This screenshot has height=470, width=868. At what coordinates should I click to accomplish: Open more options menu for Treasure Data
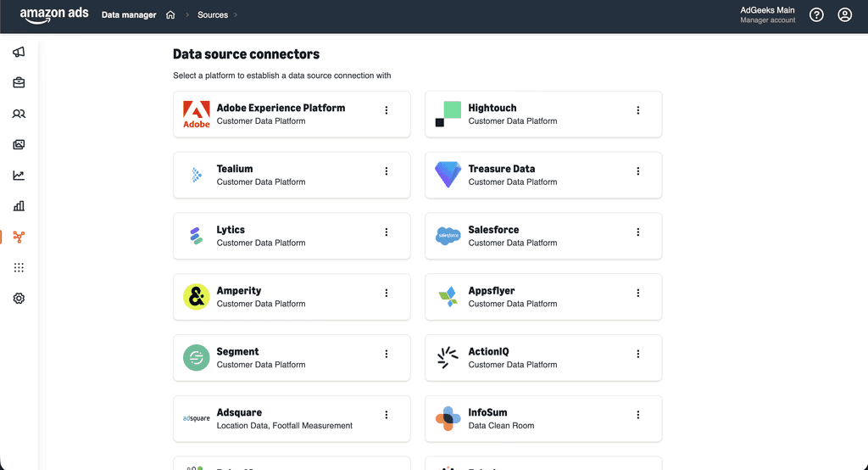click(x=637, y=171)
